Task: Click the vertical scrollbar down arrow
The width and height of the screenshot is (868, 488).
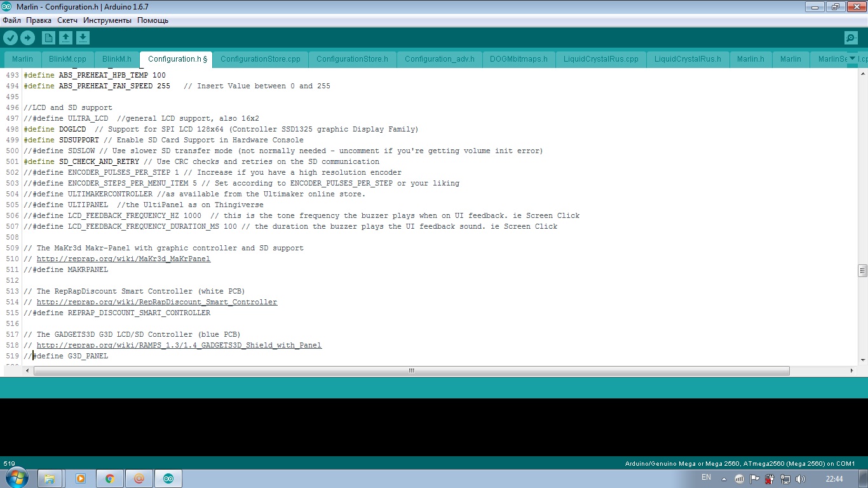Action: [x=862, y=360]
